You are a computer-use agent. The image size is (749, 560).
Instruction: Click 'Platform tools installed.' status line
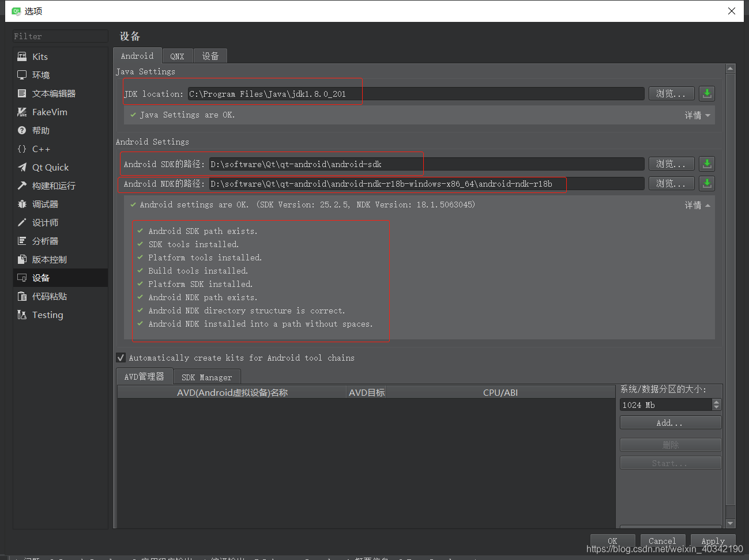(205, 258)
